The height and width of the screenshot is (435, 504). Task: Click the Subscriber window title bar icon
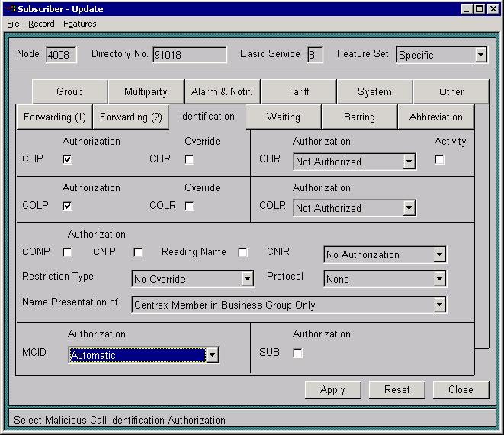click(10, 9)
